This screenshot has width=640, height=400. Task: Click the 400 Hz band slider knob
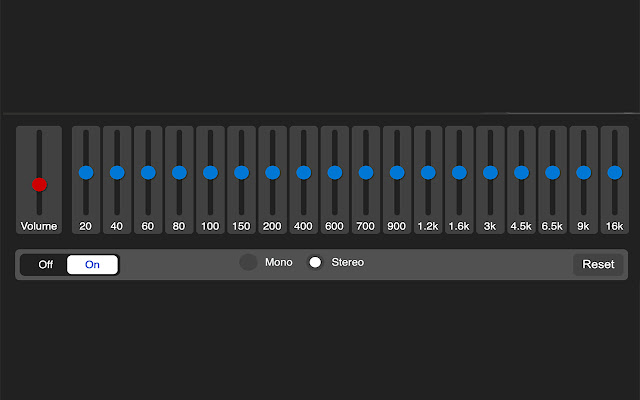click(303, 173)
